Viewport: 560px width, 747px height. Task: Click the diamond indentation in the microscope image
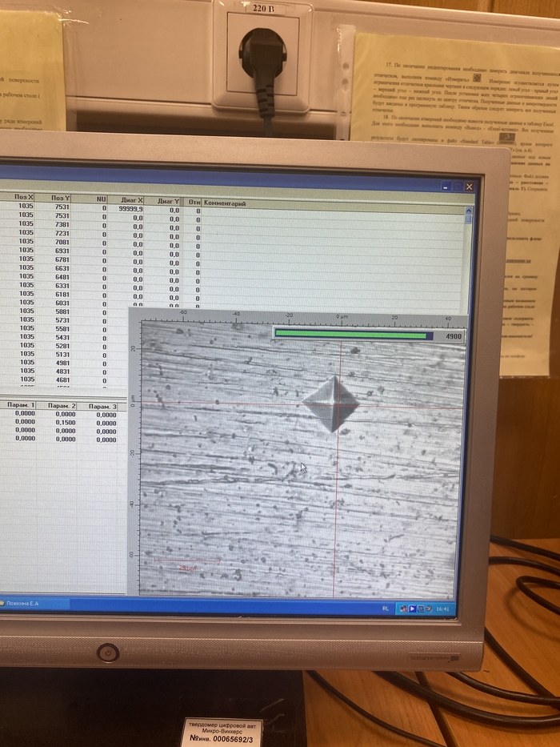pyautogui.click(x=331, y=404)
